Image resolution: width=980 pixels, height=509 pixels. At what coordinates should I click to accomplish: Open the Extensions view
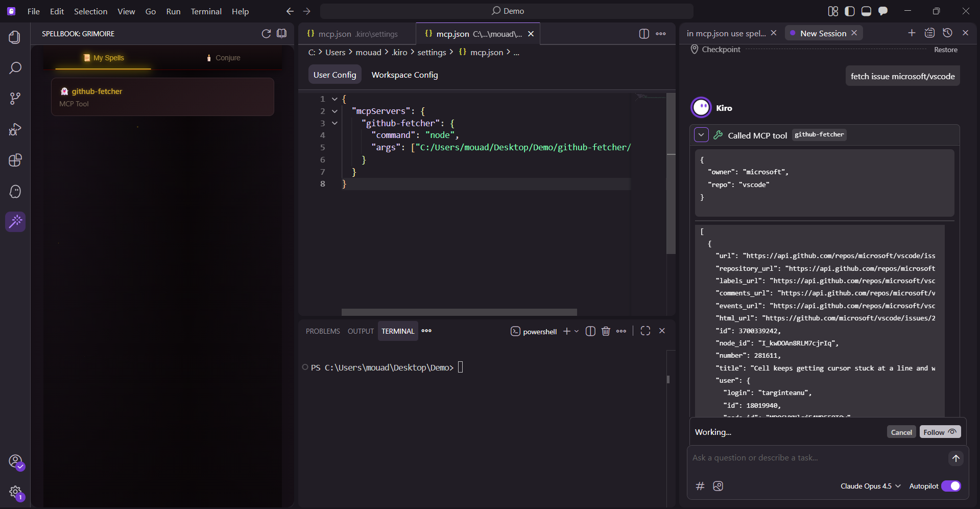point(15,160)
